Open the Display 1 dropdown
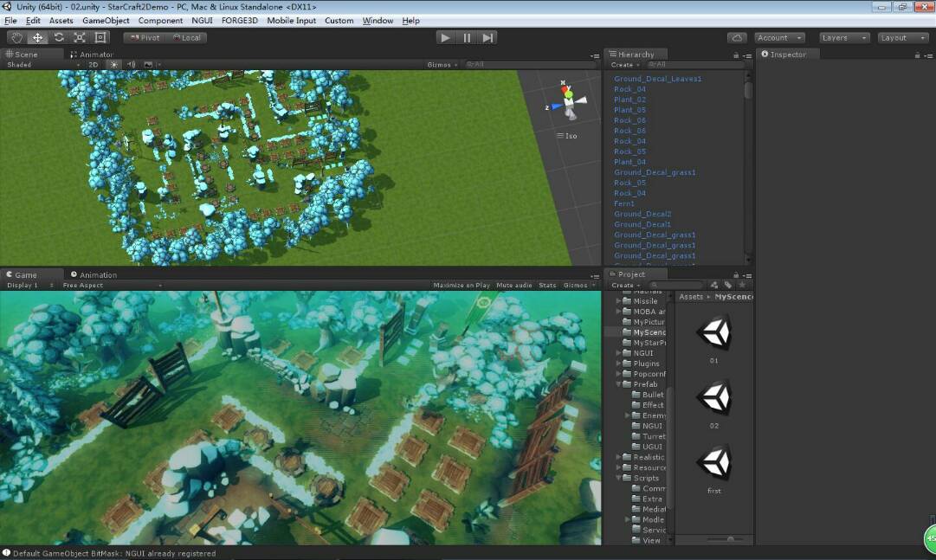 pos(29,286)
